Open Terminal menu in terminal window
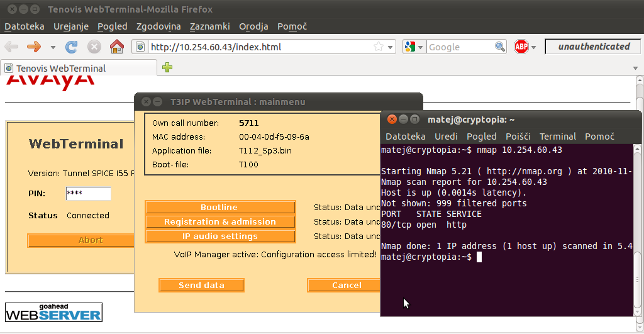Screen dimensions: 644x334 (558, 136)
